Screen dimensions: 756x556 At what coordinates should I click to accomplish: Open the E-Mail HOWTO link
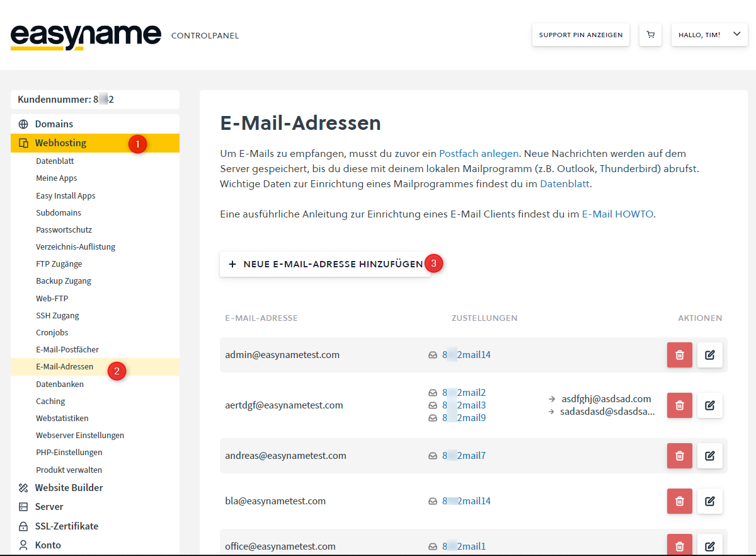[x=617, y=214]
